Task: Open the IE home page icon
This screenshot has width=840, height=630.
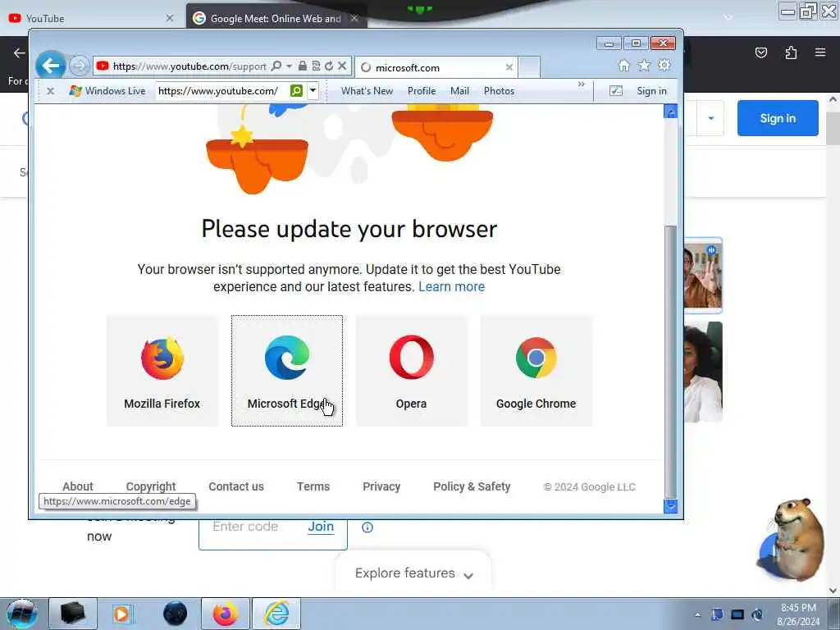Action: 623,66
